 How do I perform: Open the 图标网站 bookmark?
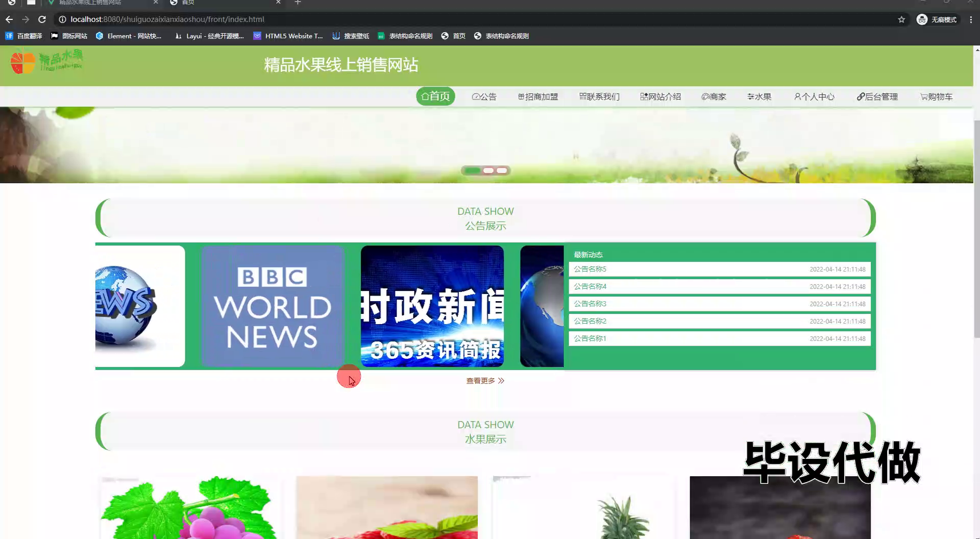[x=69, y=36]
